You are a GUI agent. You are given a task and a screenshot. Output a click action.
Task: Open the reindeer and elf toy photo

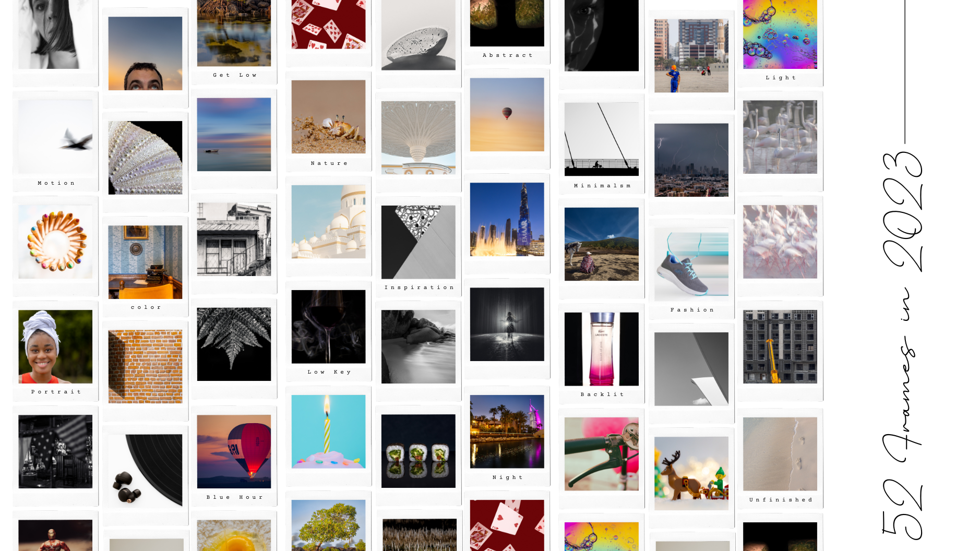691,473
